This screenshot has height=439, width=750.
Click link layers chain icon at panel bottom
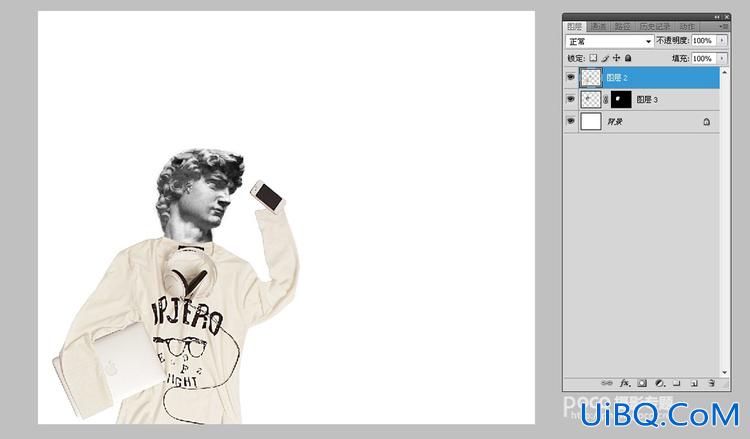click(x=607, y=383)
